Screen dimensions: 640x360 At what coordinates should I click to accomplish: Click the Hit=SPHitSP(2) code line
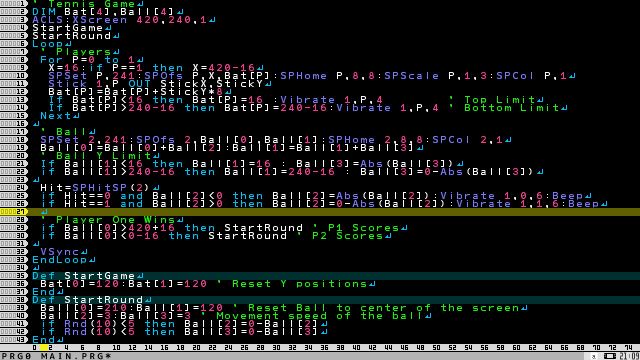(96, 187)
